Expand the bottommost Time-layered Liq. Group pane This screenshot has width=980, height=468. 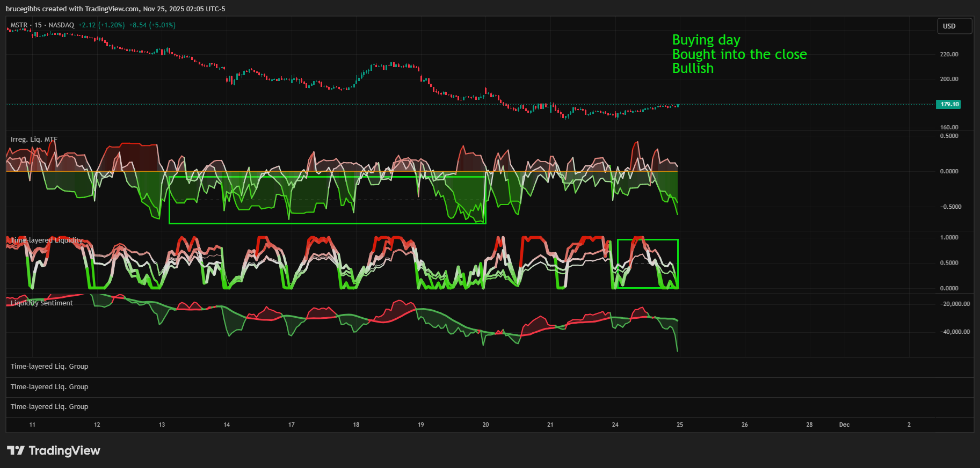(49, 407)
